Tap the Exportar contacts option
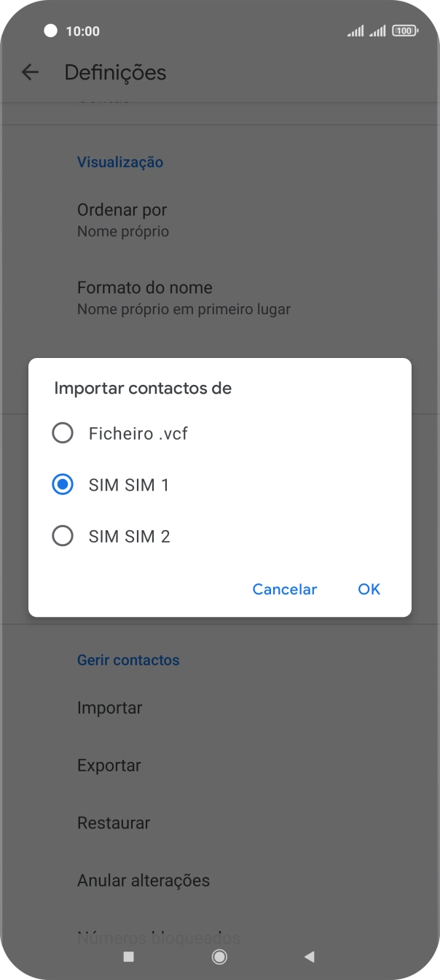This screenshot has height=980, width=440. click(x=109, y=765)
